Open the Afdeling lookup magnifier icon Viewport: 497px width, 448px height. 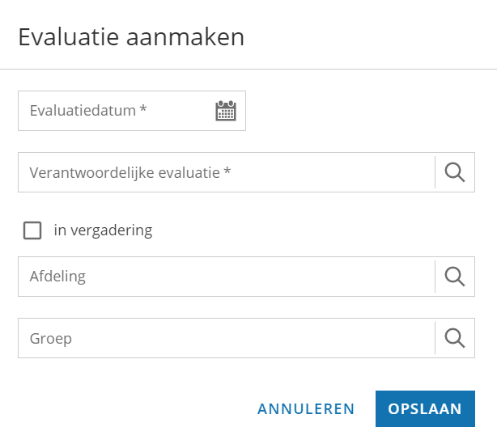(x=455, y=277)
